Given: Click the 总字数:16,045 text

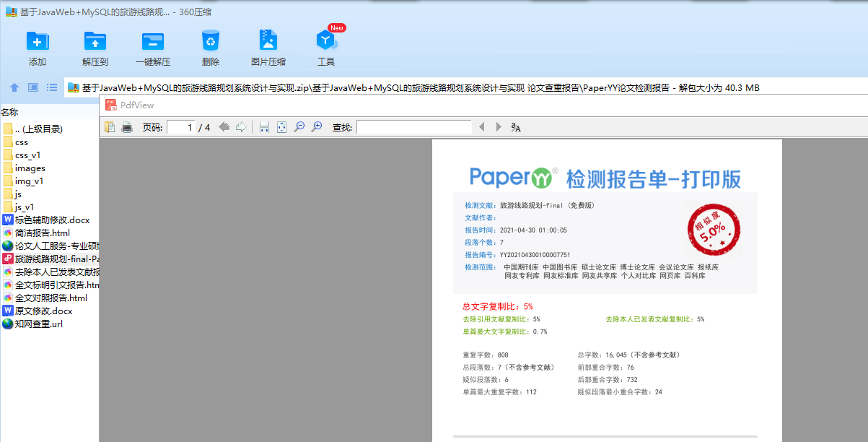Looking at the screenshot, I should (x=628, y=355).
